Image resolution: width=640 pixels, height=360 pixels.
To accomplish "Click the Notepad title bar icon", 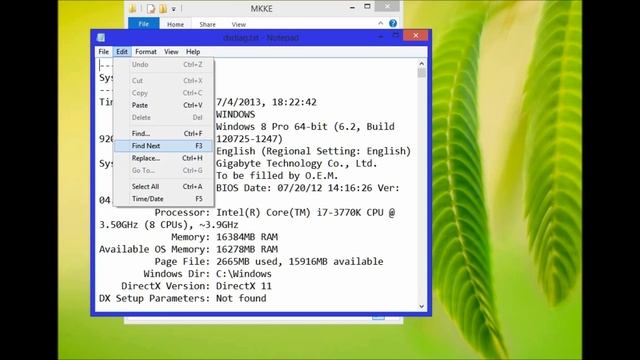I will coord(101,38).
